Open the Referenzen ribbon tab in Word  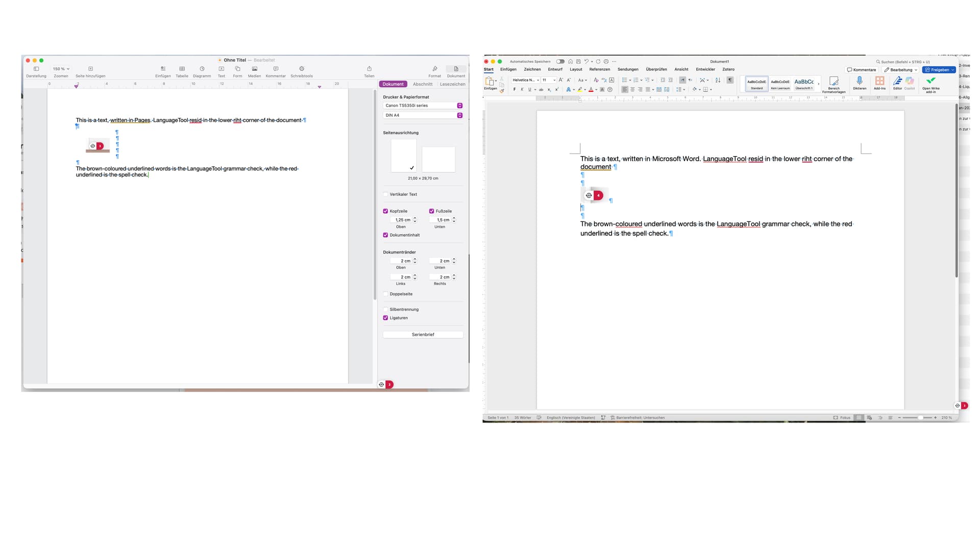point(599,69)
